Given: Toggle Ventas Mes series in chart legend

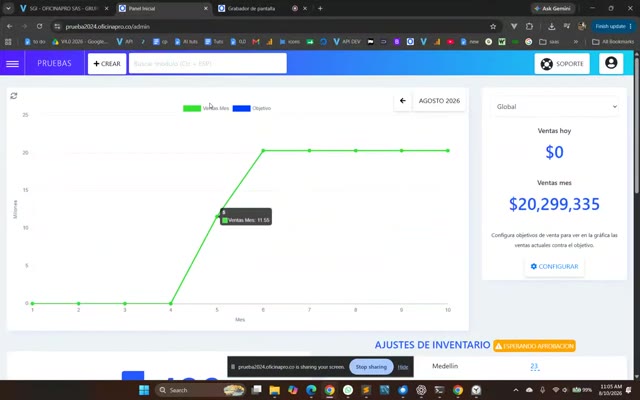Looking at the screenshot, I should point(206,108).
